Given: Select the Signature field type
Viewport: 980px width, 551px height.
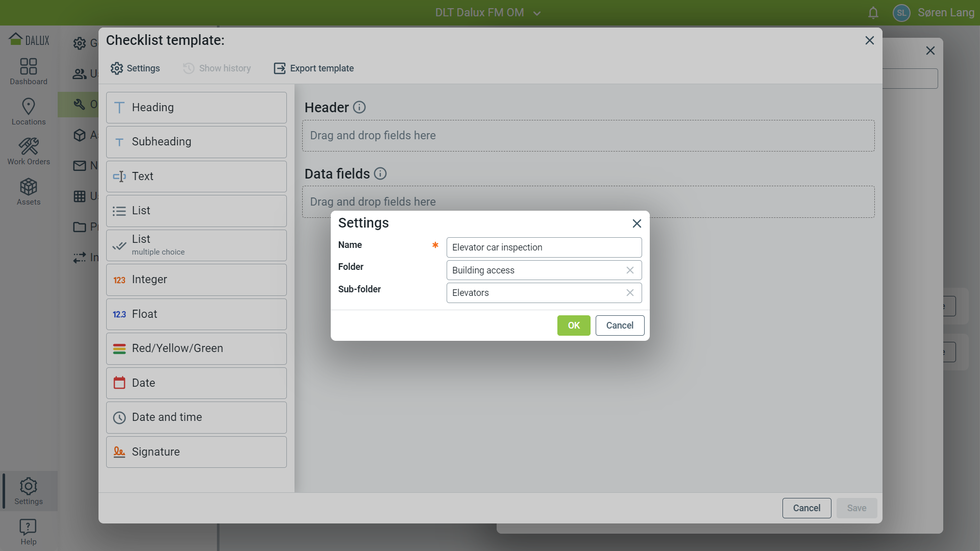Looking at the screenshot, I should click(197, 452).
